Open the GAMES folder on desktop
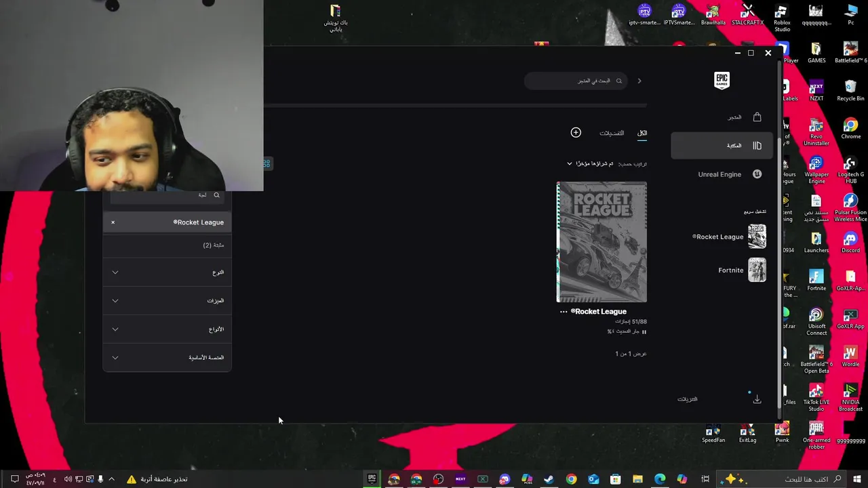Screen dimensions: 868x488 (x=816, y=53)
